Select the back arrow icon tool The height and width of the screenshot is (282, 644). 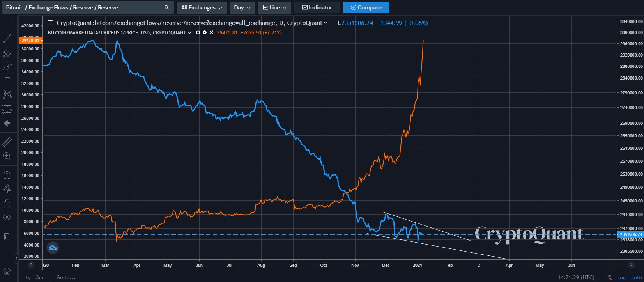pyautogui.click(x=7, y=123)
